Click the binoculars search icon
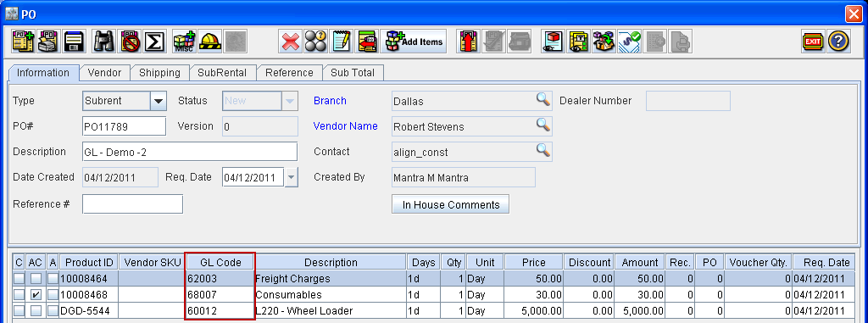Image resolution: width=868 pixels, height=323 pixels. [104, 42]
